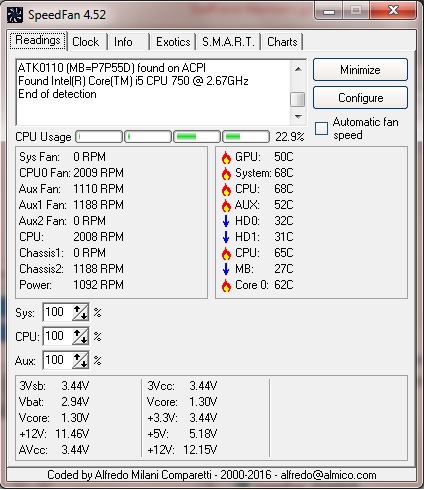Click the 22.9% CPU usage value
This screenshot has height=490, width=425.
(290, 137)
